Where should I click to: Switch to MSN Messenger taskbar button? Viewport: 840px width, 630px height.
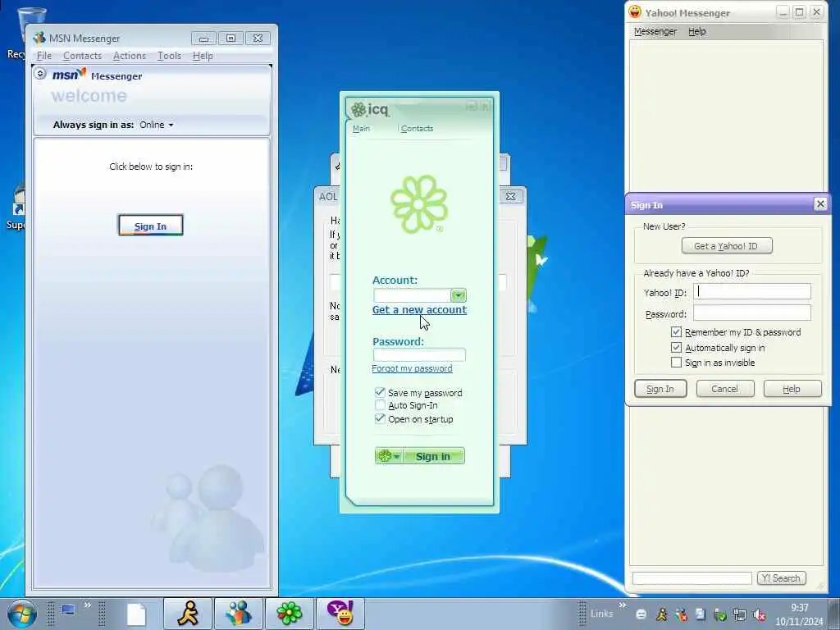pyautogui.click(x=239, y=614)
